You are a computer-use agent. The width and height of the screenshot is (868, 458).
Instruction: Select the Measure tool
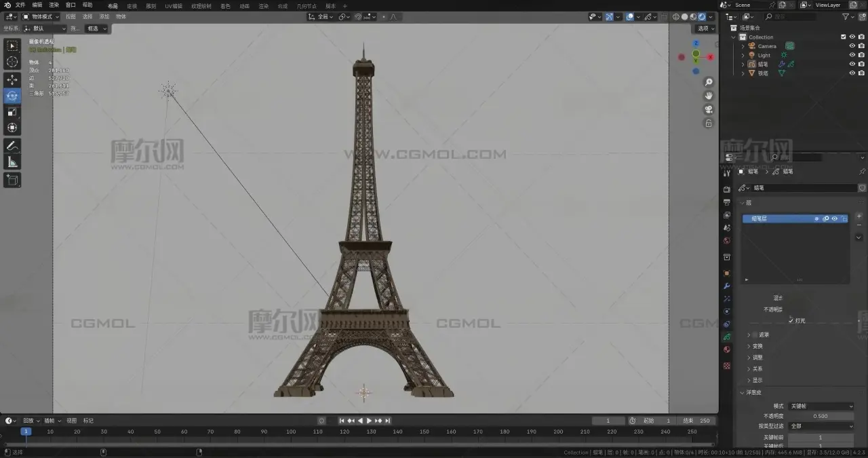click(x=12, y=162)
